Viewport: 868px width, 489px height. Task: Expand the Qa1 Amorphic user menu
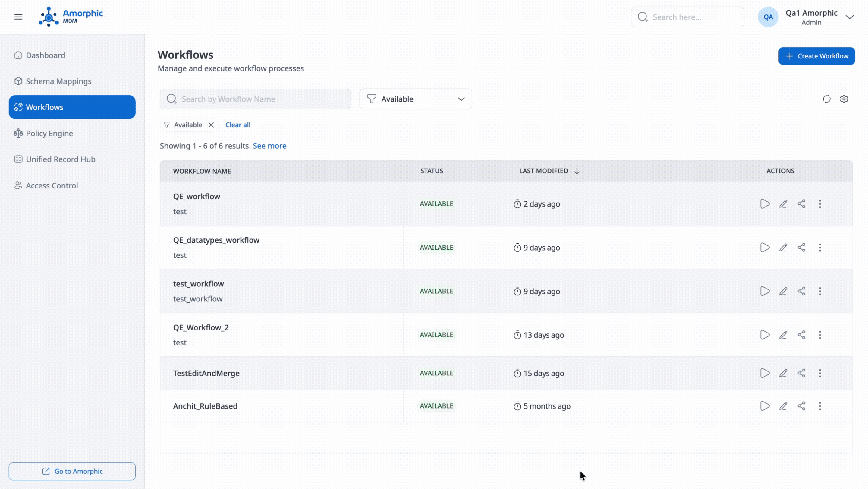point(850,17)
